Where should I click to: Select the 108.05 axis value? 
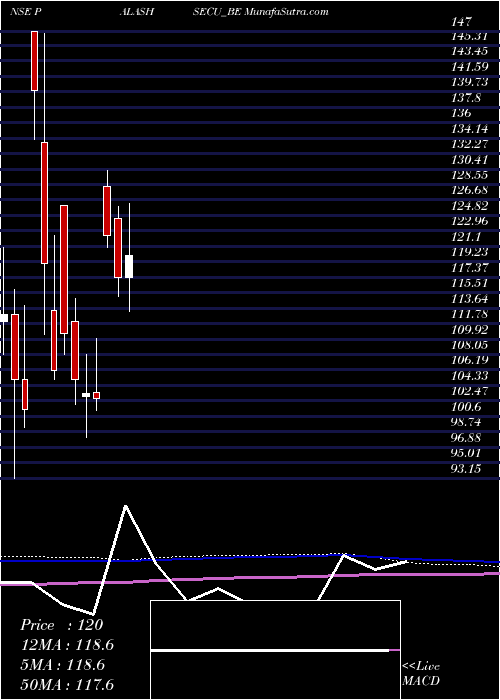tap(470, 345)
